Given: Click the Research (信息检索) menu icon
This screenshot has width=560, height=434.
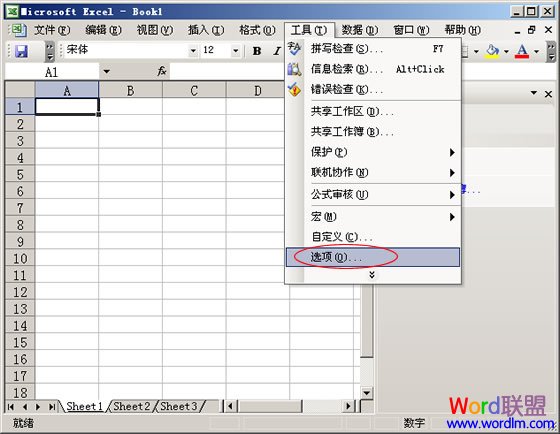Looking at the screenshot, I should (x=294, y=69).
